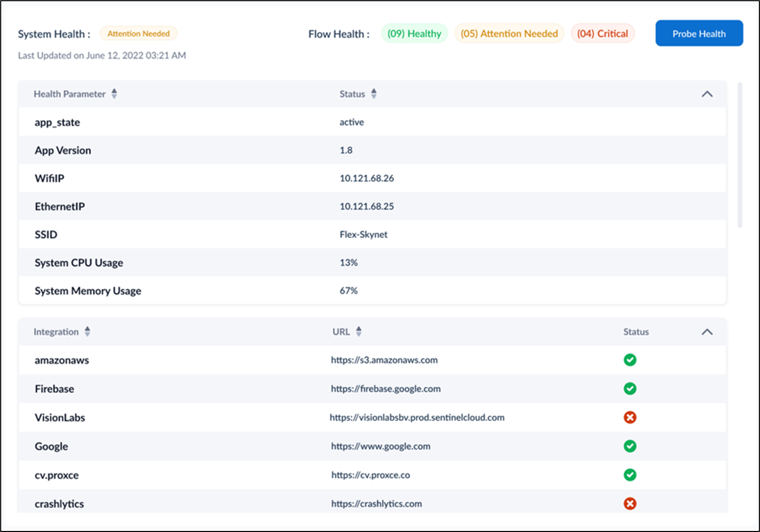Click the amazonaws integration name
The height and width of the screenshot is (532, 760).
pyautogui.click(x=62, y=360)
